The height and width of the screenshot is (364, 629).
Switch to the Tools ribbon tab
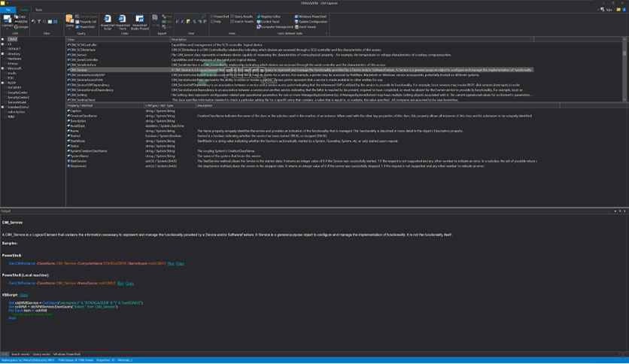tap(38, 10)
